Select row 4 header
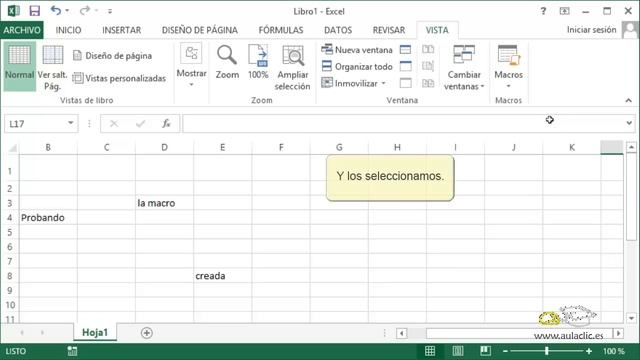The width and height of the screenshot is (640, 360). click(x=9, y=218)
